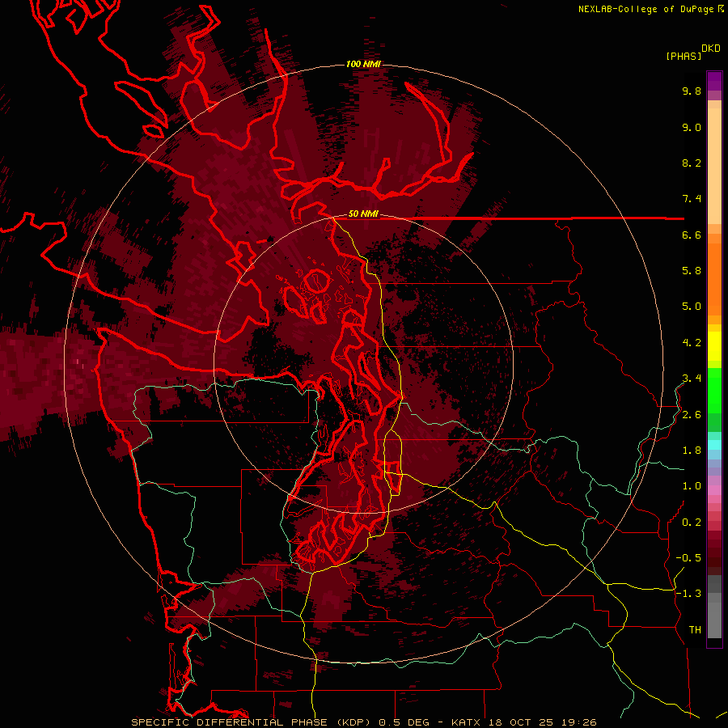
Task: Pick the purple top color bar segment
Action: (714, 81)
